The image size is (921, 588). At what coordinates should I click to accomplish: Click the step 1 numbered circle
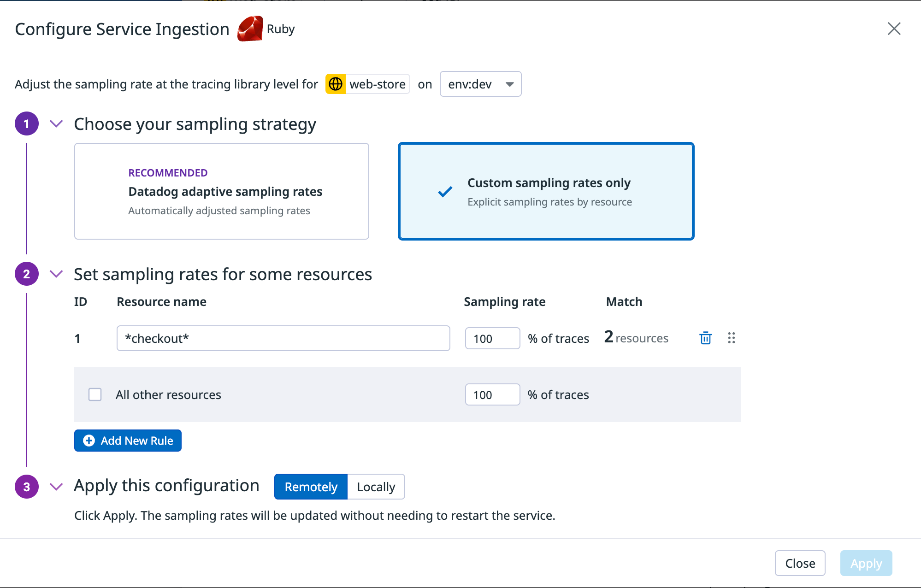pyautogui.click(x=27, y=123)
